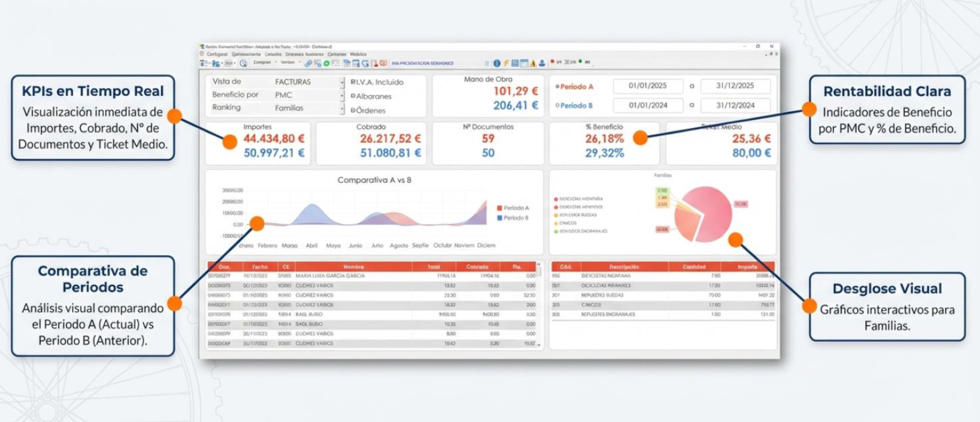Select the MARIA LUISA GARCIA GARCIA table row

(330, 275)
